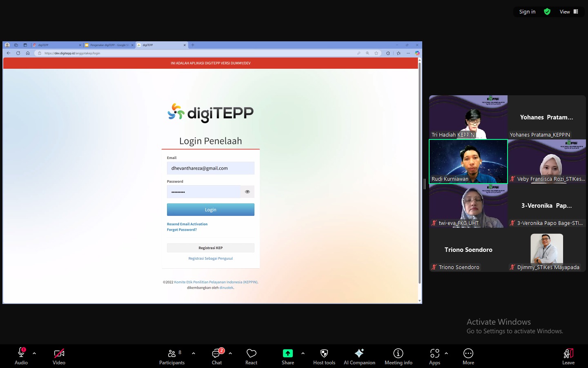Open Host tools shield
The width and height of the screenshot is (588, 368).
click(324, 356)
